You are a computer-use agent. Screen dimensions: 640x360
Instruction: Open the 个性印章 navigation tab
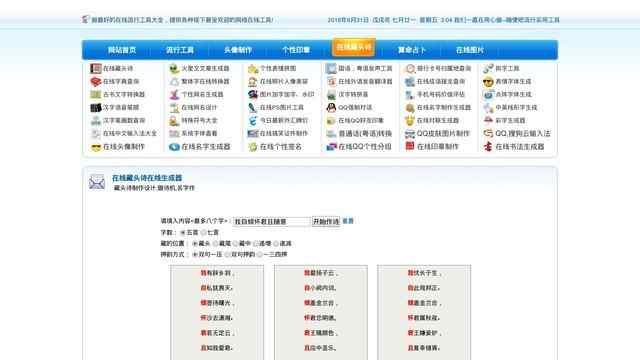click(x=296, y=50)
